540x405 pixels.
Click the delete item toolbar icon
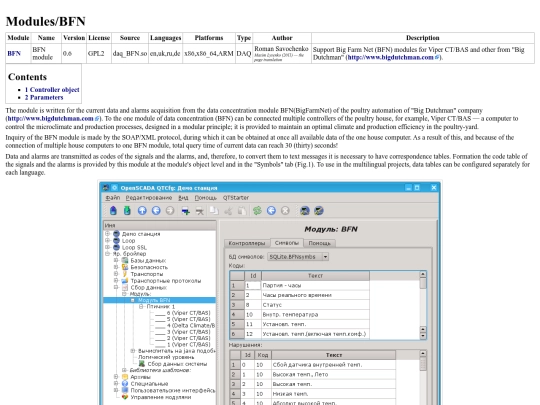pos(199,211)
